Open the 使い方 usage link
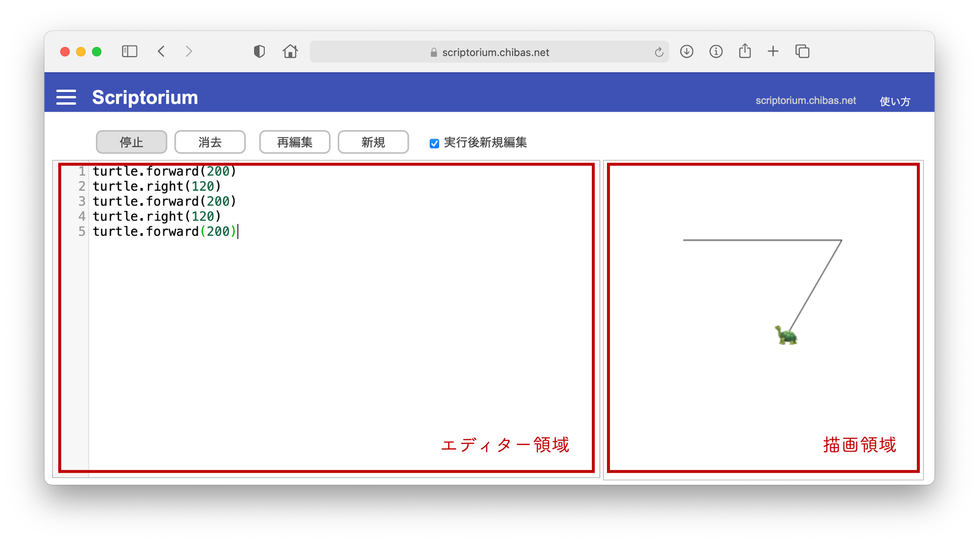The image size is (980, 544). coord(895,101)
